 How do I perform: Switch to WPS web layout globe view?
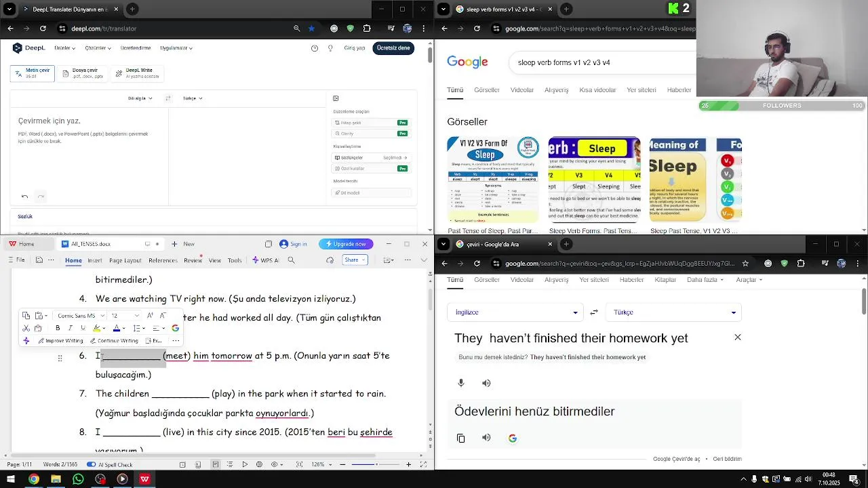point(259,464)
